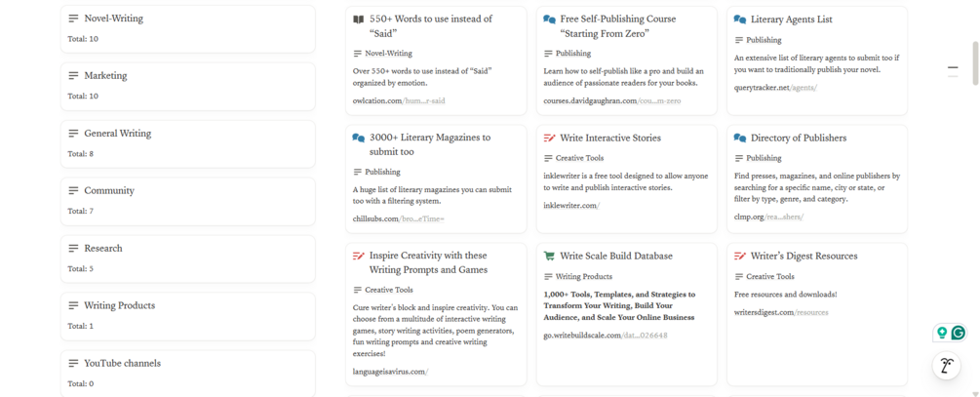980x397 pixels.
Task: Click the pencil-list icon on Write Interactive Stories card
Action: (x=549, y=138)
